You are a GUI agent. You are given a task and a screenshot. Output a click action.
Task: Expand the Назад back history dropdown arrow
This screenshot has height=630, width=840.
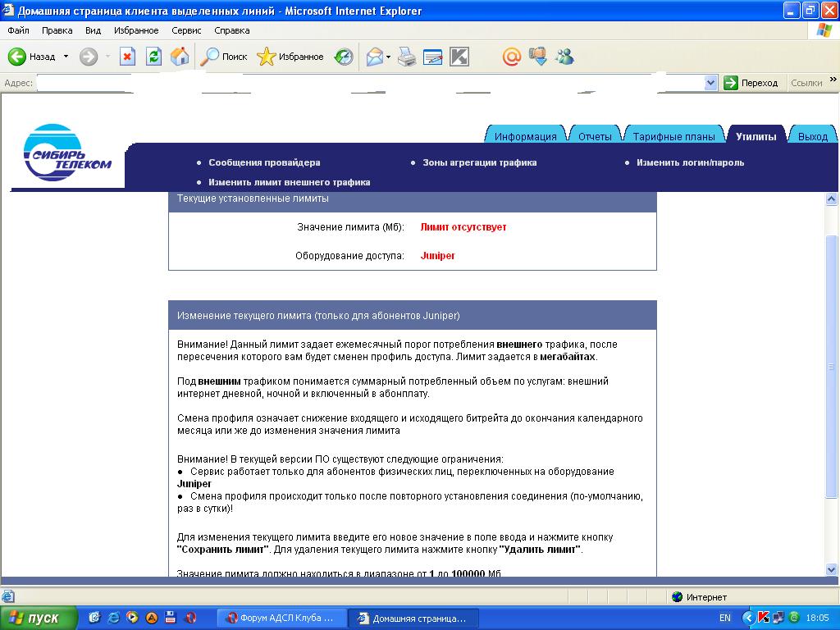point(66,57)
